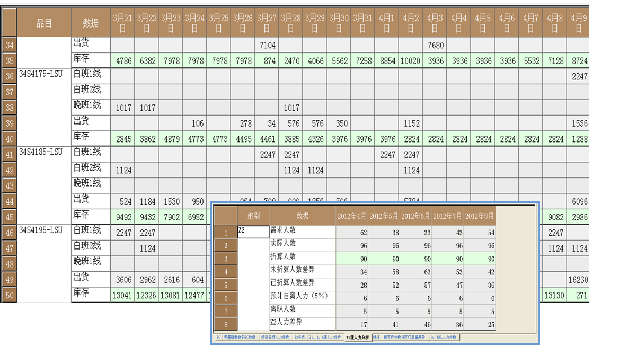This screenshot has height=364, width=628.
Task: Select the 标准 sheet tab
Action: pos(376,338)
